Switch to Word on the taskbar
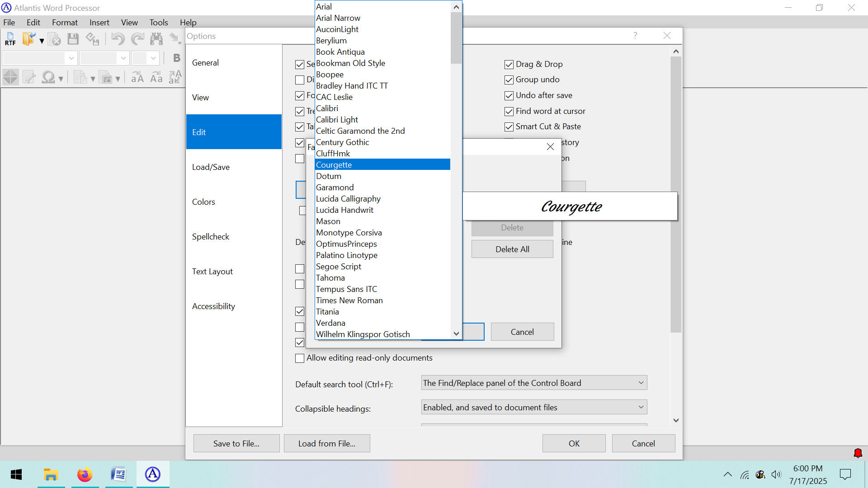Image resolution: width=868 pixels, height=488 pixels. click(x=118, y=474)
